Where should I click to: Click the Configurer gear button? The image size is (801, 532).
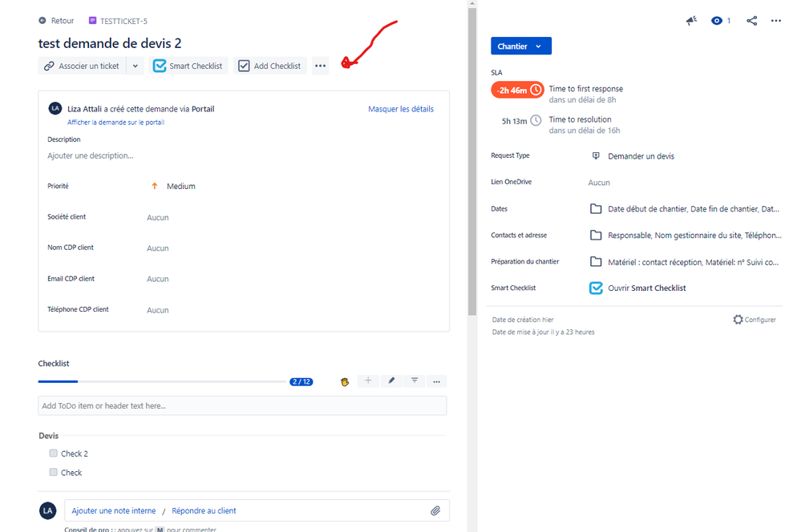[754, 320]
